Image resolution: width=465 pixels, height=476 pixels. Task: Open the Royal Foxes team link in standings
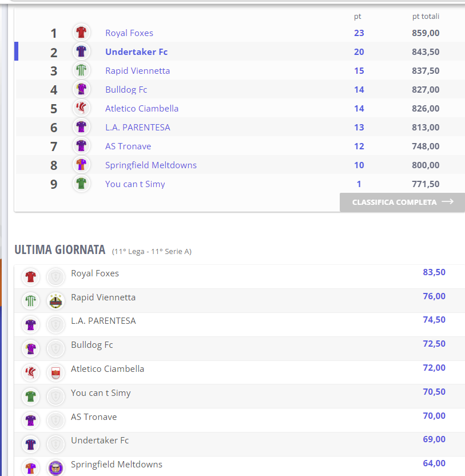click(129, 33)
